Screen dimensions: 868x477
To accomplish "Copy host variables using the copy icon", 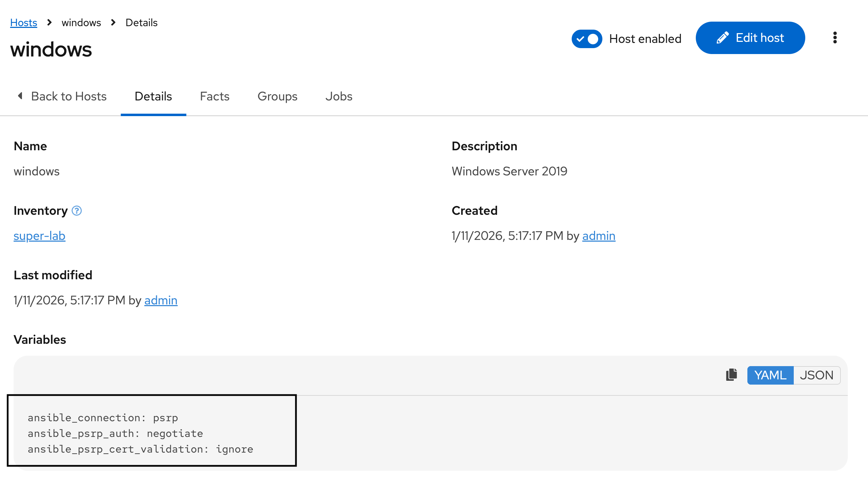I will (x=731, y=375).
